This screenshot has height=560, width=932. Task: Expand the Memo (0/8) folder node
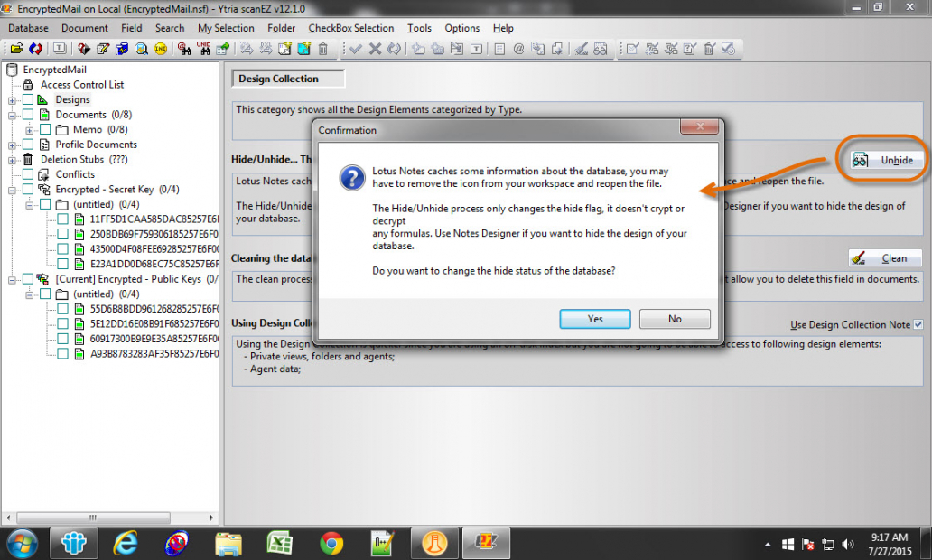click(x=29, y=130)
